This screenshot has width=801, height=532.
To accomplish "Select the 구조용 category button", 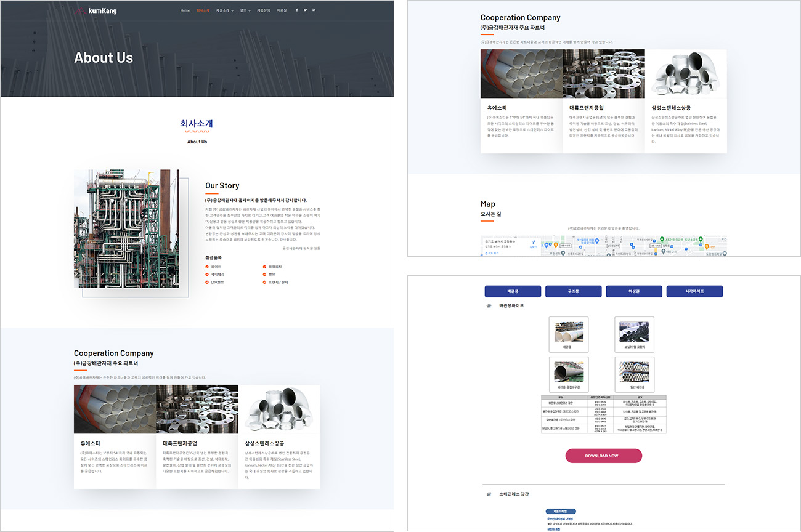I will point(573,291).
